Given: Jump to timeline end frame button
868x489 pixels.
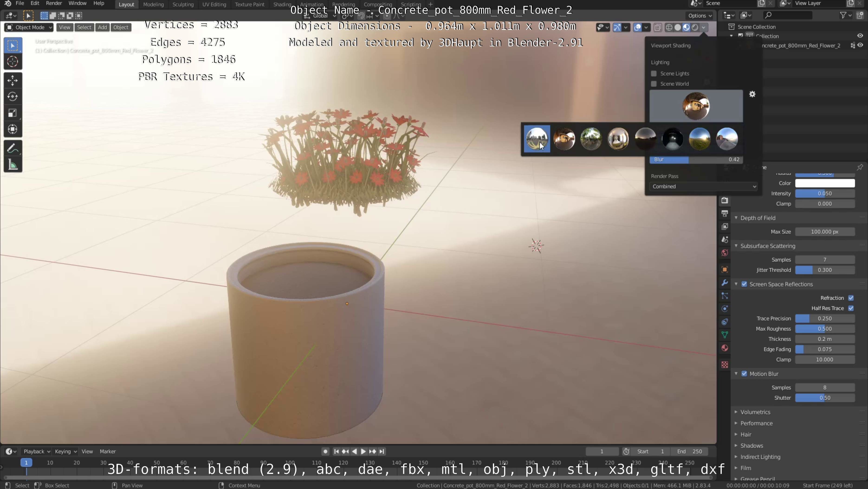Looking at the screenshot, I should tap(382, 452).
